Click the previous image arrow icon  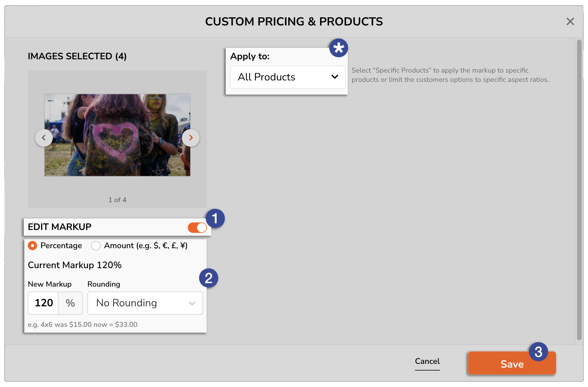(x=43, y=138)
